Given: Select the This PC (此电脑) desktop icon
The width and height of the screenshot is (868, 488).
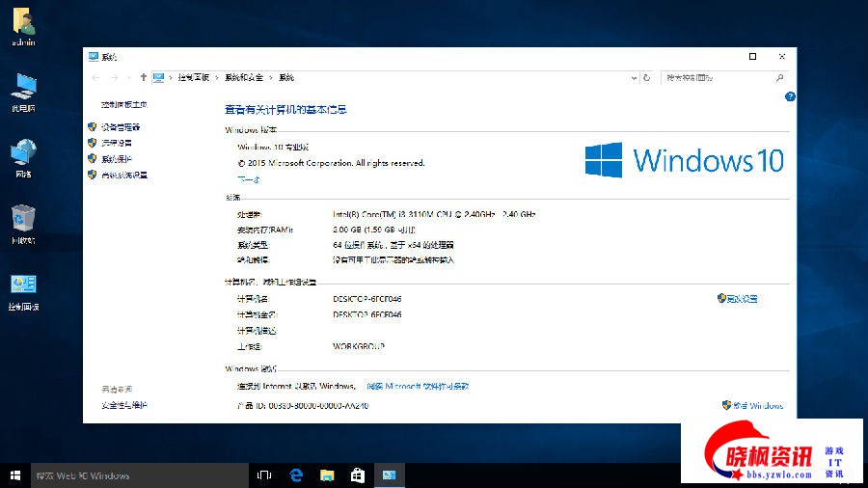Looking at the screenshot, I should [23, 90].
